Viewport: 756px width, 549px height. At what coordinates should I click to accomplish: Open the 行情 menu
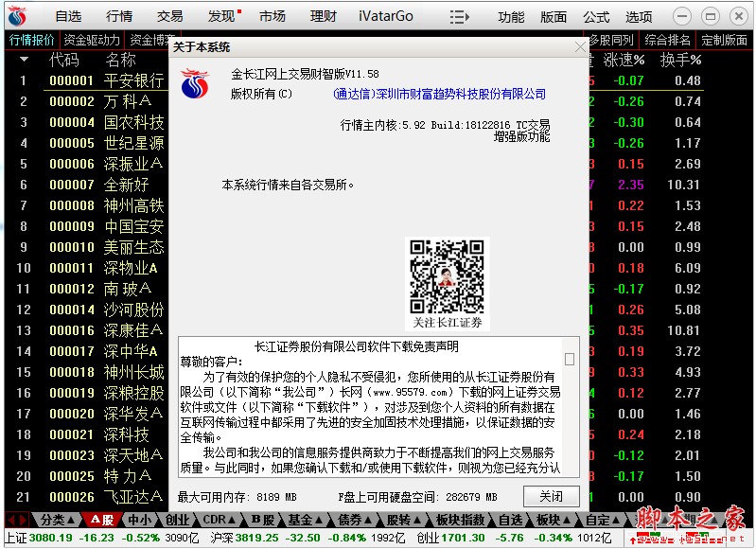tap(119, 16)
